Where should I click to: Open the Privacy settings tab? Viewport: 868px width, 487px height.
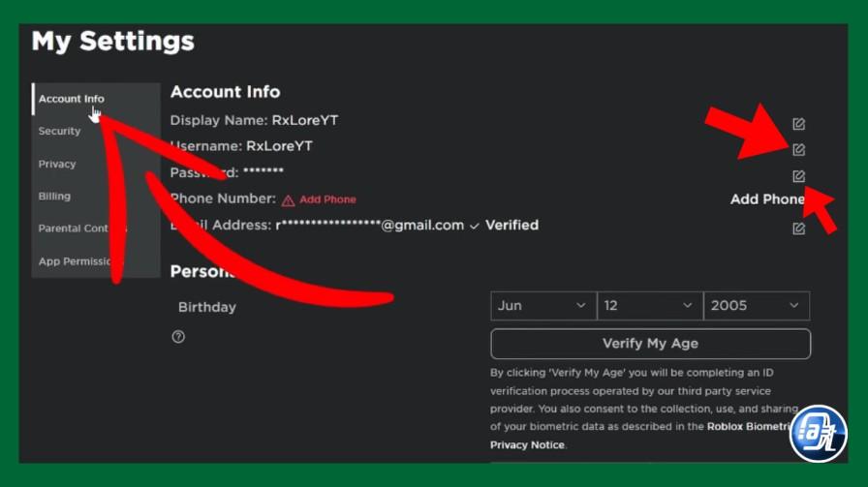96,164
